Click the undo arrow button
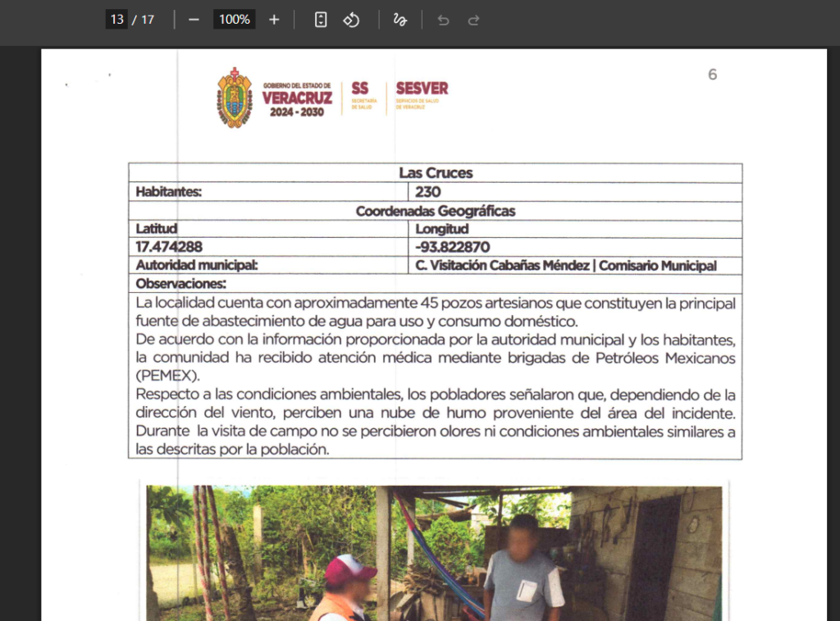Screen dimensions: 840x621 [443, 20]
